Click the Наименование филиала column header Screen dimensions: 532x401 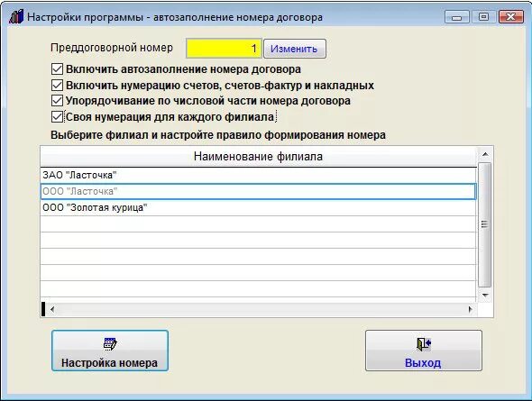[258, 157]
